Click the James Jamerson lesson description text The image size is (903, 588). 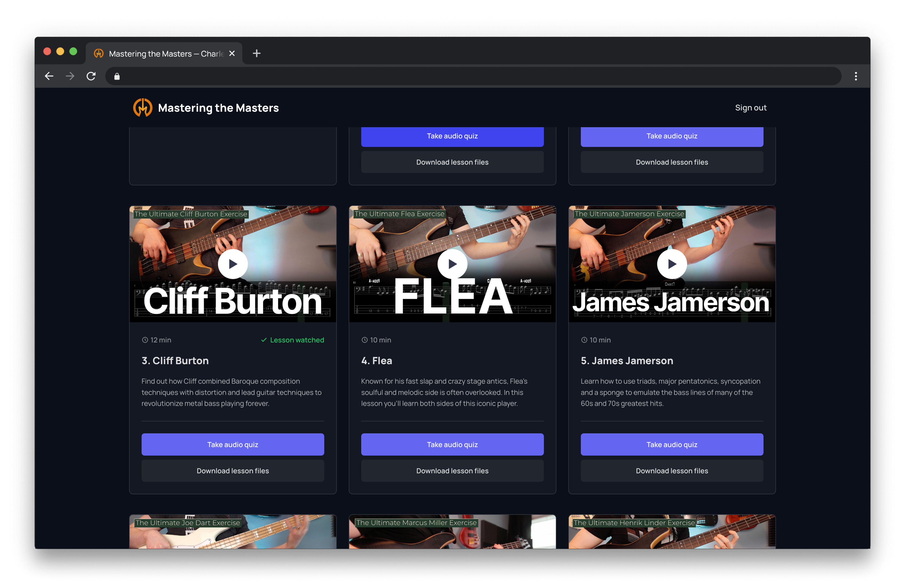670,392
